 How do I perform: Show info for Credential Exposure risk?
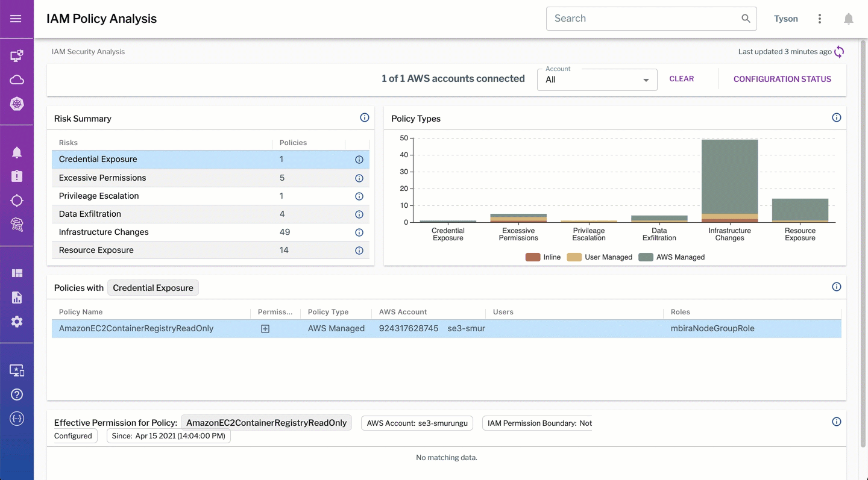tap(359, 160)
